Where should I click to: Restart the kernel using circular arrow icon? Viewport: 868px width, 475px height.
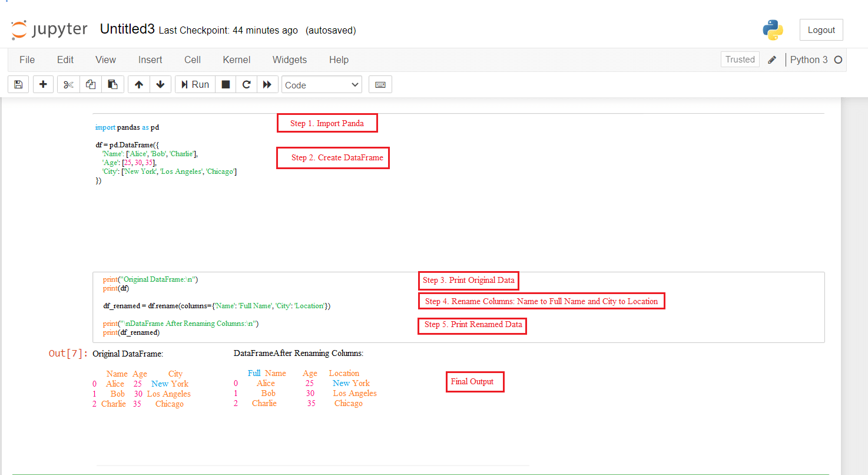click(247, 85)
